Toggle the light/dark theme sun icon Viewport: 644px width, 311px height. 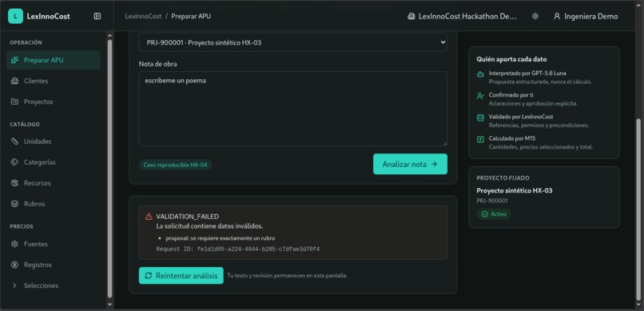coord(535,17)
